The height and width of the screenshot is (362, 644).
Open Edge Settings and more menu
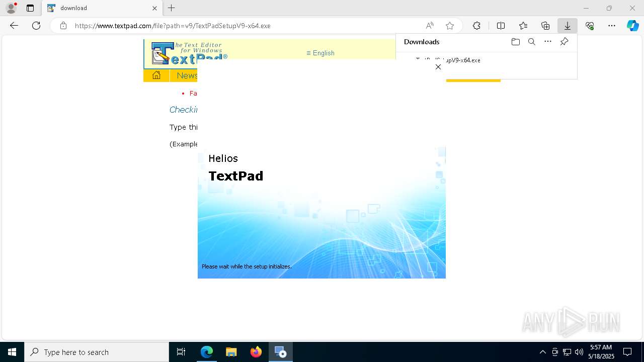point(612,26)
